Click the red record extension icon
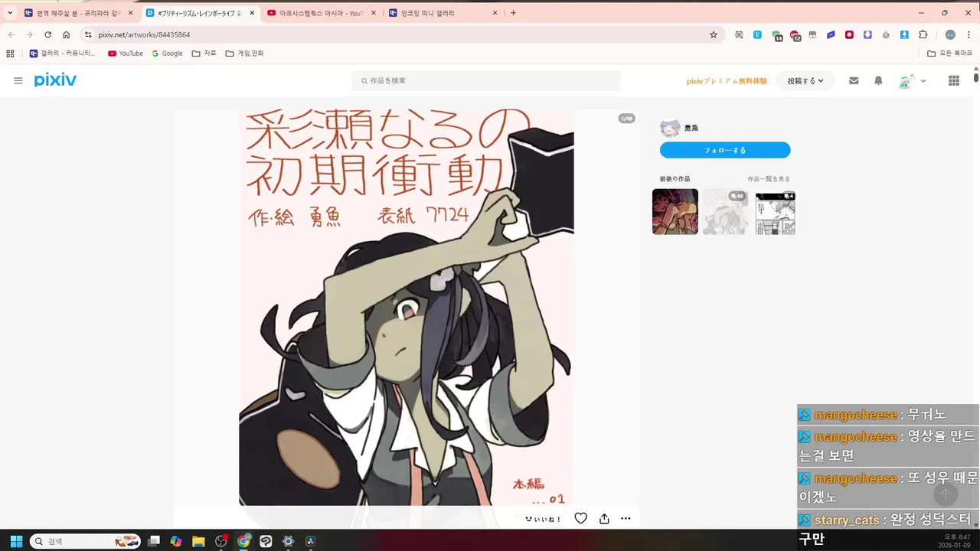 click(x=849, y=34)
